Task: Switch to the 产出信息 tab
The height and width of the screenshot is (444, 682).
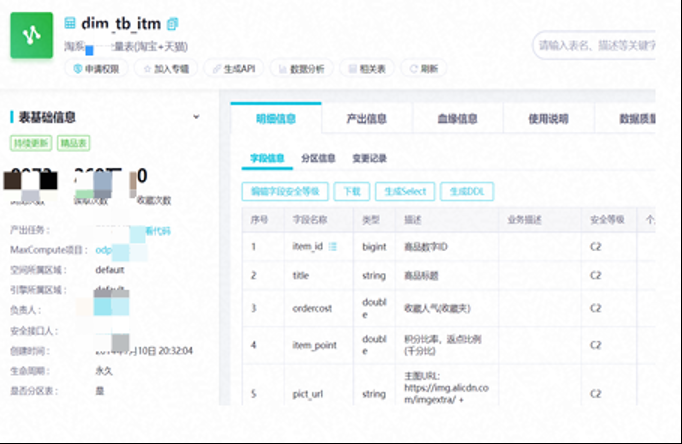Action: [367, 118]
